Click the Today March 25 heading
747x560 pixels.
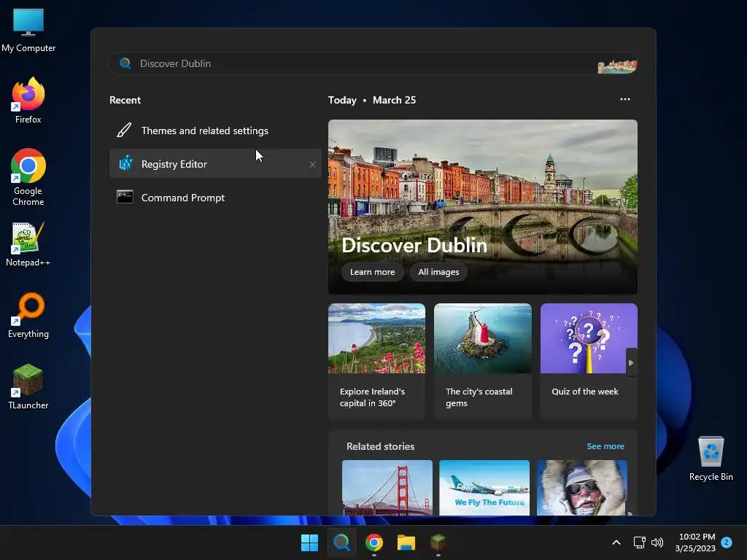[372, 100]
